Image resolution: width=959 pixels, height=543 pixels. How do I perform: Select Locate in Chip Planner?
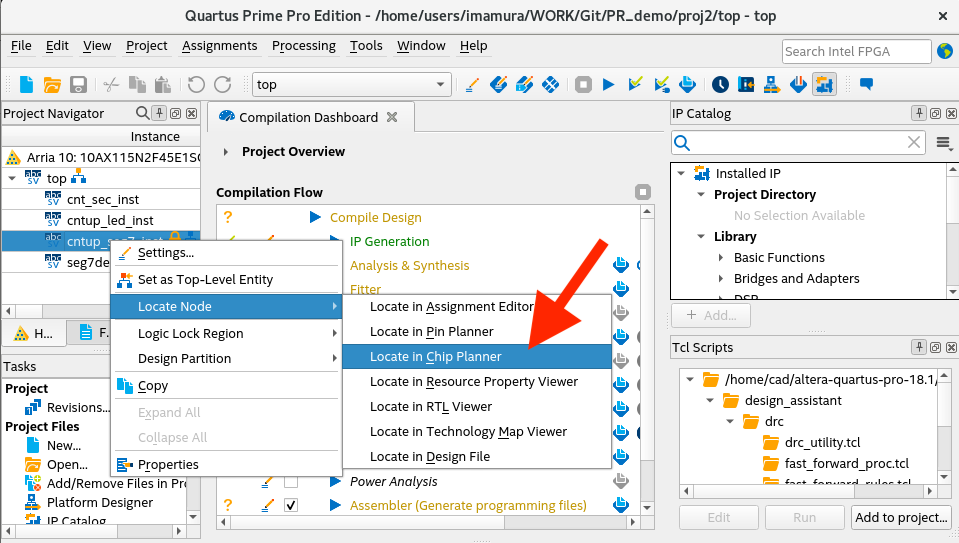coord(477,356)
